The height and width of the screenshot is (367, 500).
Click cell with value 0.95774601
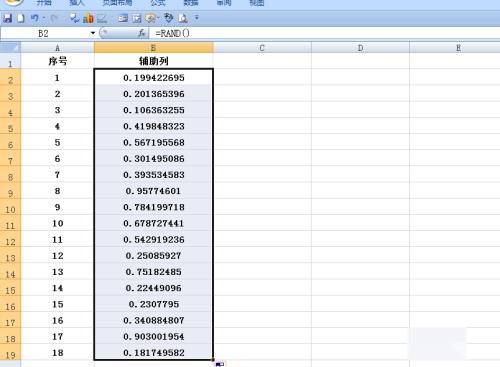point(153,191)
